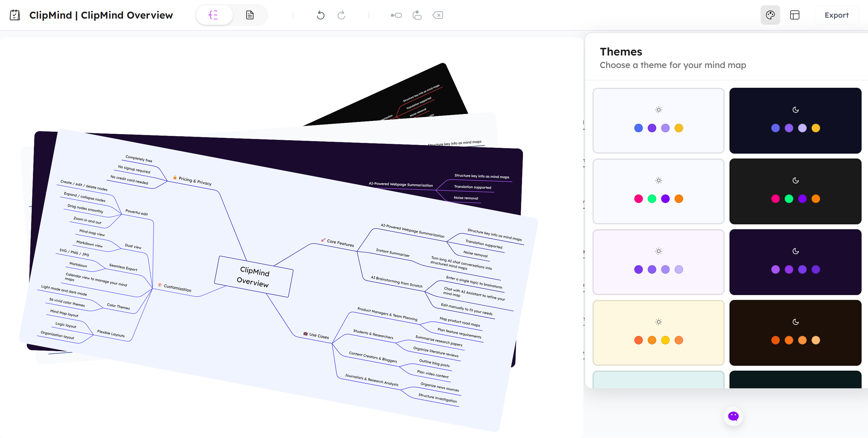Open the Themes palette panel icon
The image size is (868, 438).
[x=771, y=15]
